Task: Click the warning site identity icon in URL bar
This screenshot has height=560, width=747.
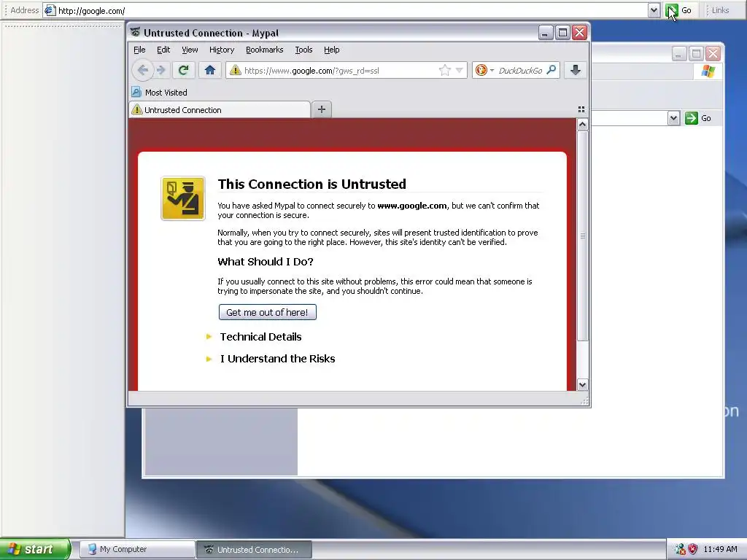Action: click(236, 71)
